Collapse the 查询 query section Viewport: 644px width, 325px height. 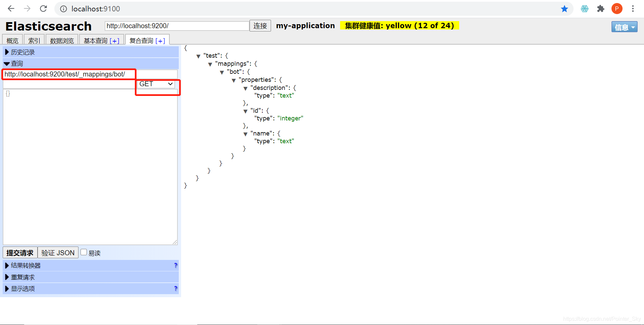(91, 63)
